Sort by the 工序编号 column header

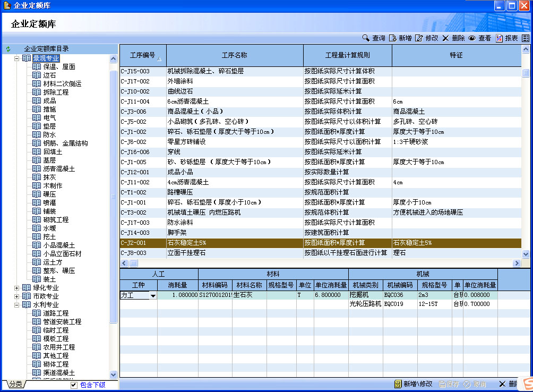coord(142,55)
